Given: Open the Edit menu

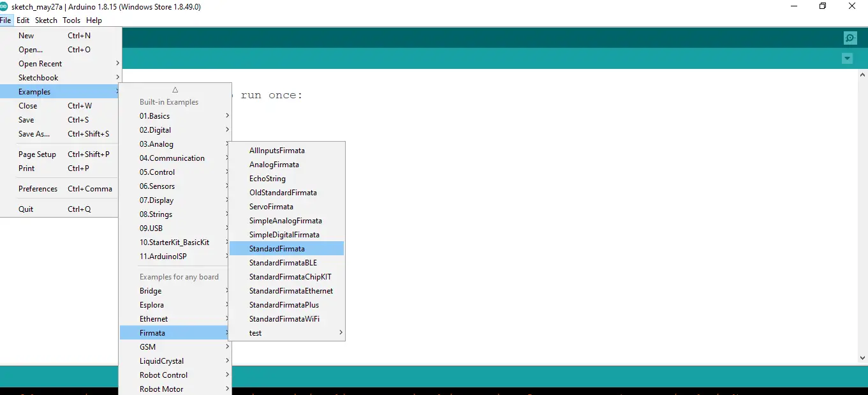Looking at the screenshot, I should click(23, 20).
